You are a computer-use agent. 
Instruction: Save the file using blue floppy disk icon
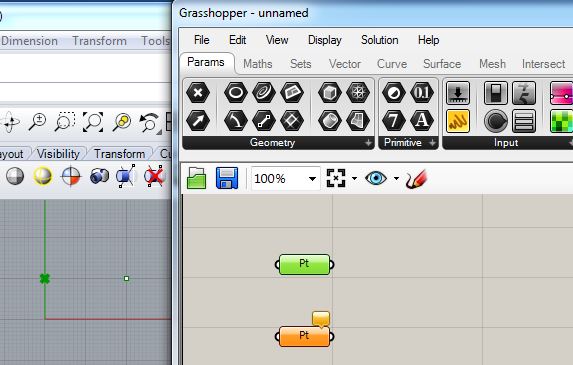point(227,178)
